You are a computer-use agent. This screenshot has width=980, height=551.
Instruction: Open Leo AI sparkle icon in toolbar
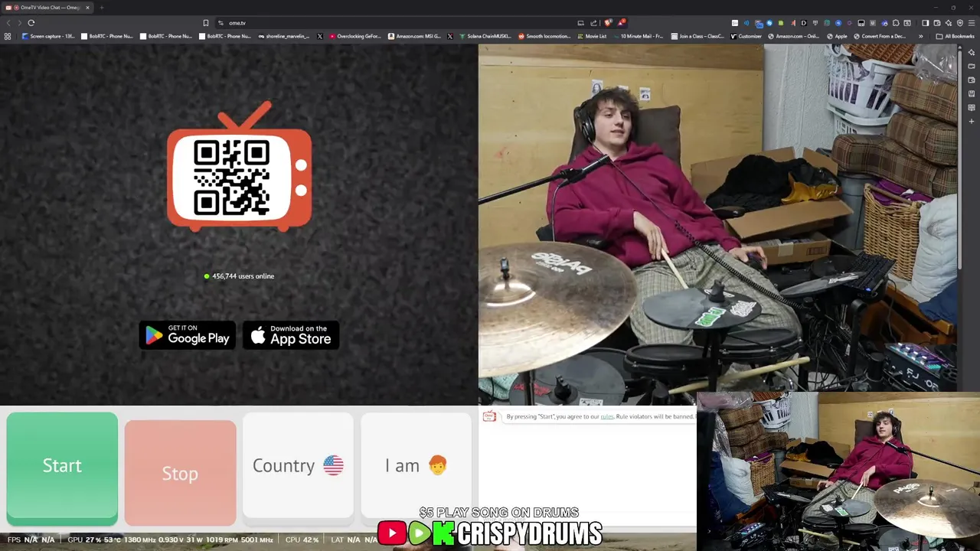point(949,23)
